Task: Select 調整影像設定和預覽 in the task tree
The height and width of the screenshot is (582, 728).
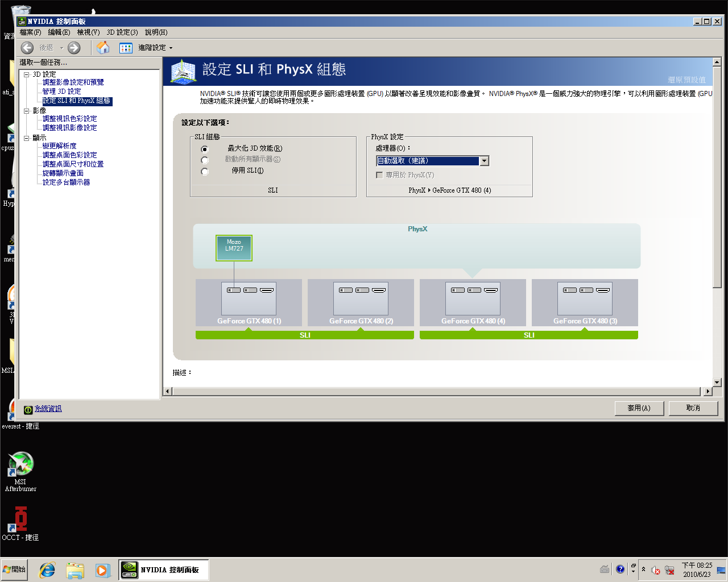Action: coord(73,82)
